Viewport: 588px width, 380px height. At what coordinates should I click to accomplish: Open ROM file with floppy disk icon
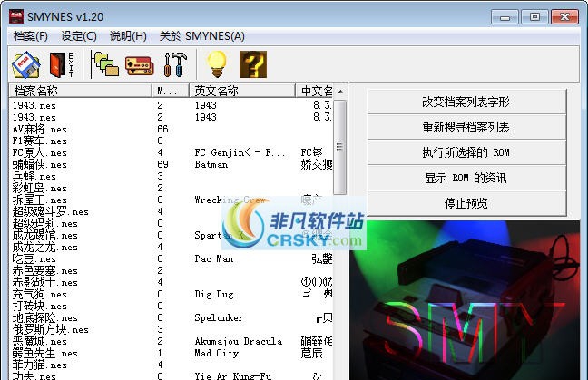[26, 64]
